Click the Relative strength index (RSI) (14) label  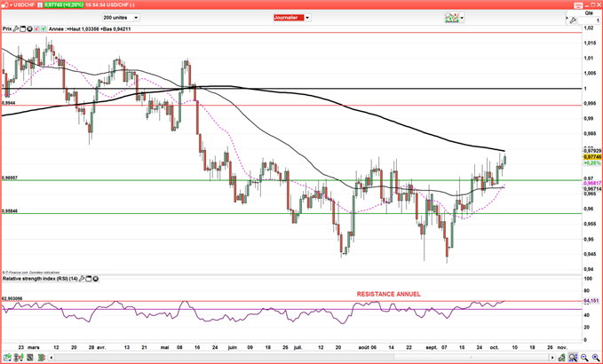[40, 279]
